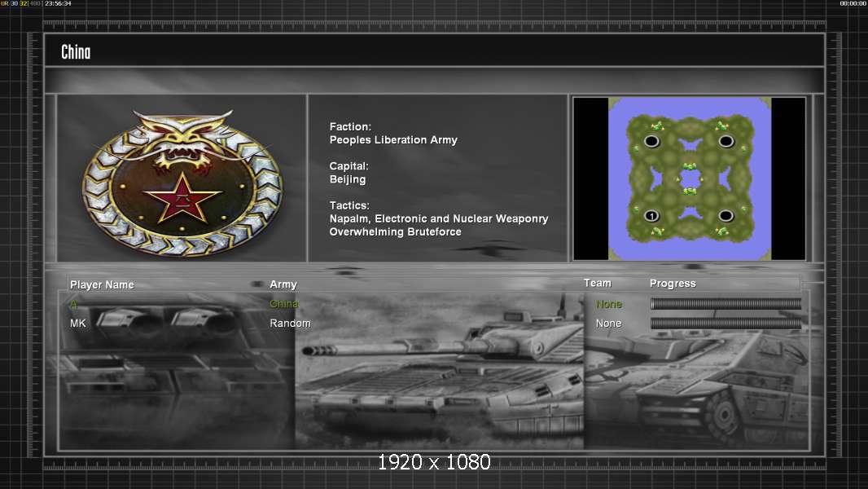
Task: Click the 'Army' column header
Action: tap(283, 284)
